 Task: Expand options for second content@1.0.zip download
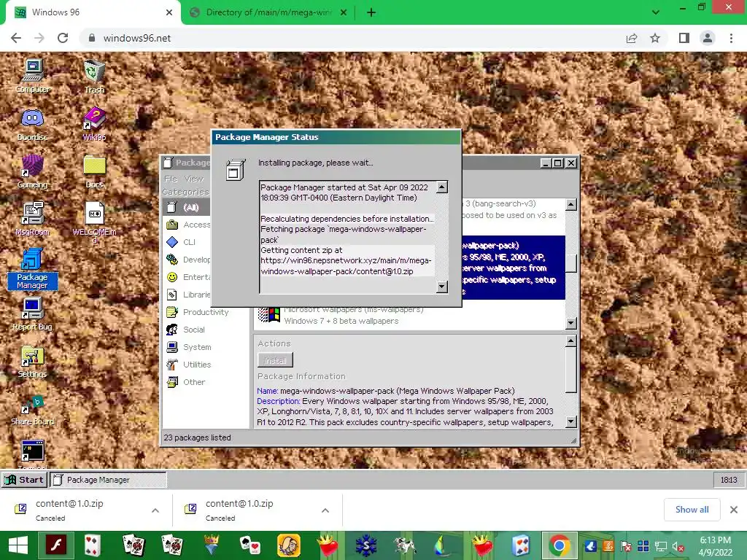click(x=325, y=510)
